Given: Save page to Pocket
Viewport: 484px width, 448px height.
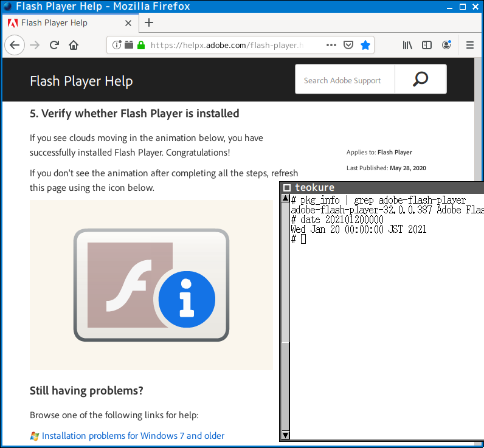Looking at the screenshot, I should 348,45.
